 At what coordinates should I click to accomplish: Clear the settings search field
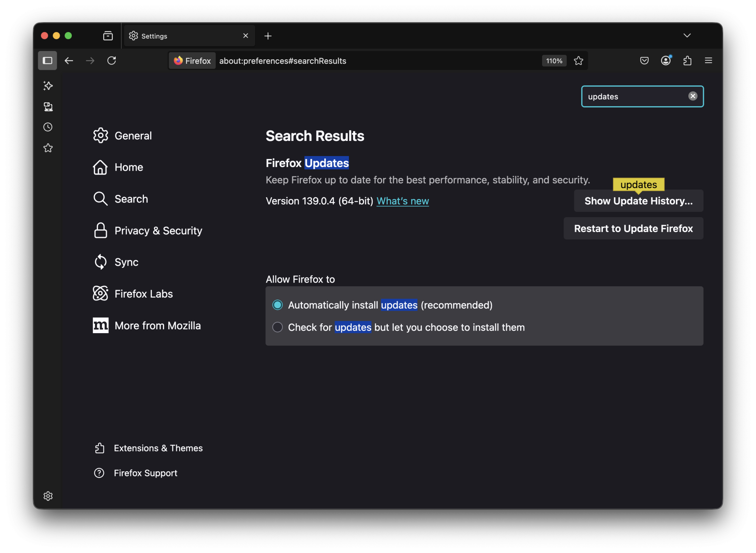coord(692,96)
